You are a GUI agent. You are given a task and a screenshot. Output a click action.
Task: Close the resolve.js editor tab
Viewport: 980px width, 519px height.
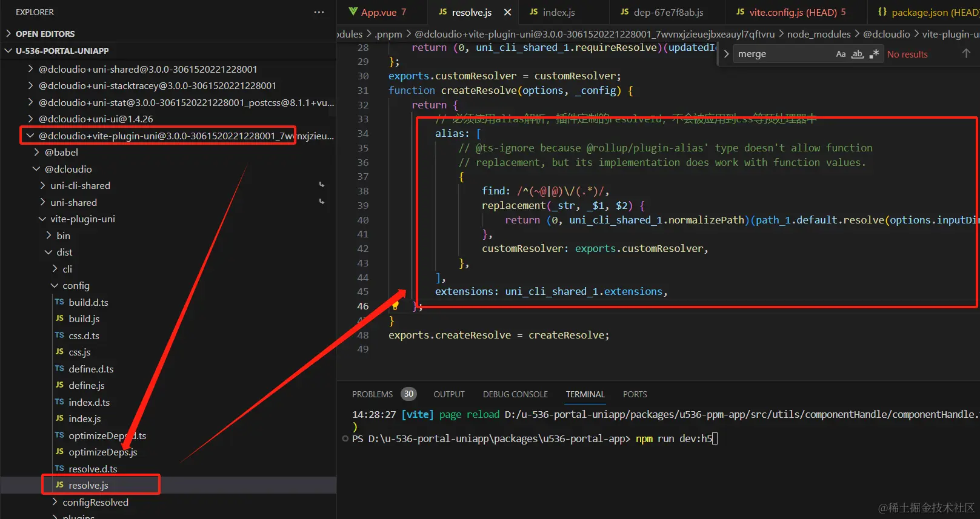click(508, 12)
